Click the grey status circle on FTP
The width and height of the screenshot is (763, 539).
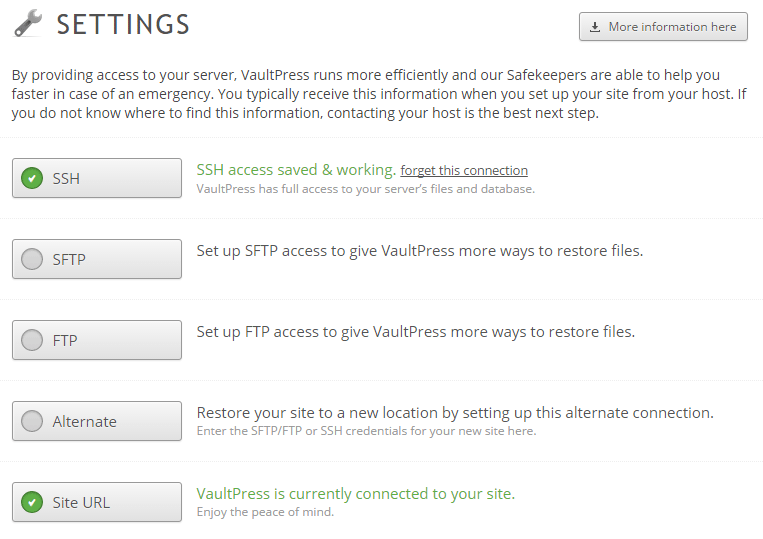tap(32, 341)
